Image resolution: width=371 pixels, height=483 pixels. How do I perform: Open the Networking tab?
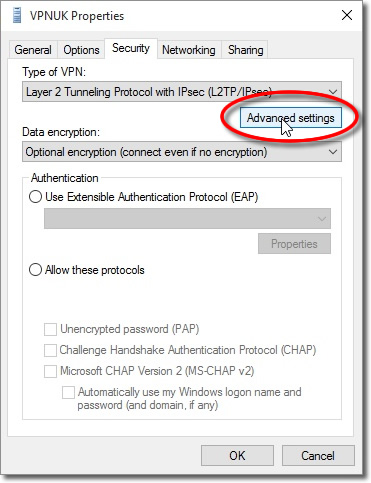(x=189, y=50)
